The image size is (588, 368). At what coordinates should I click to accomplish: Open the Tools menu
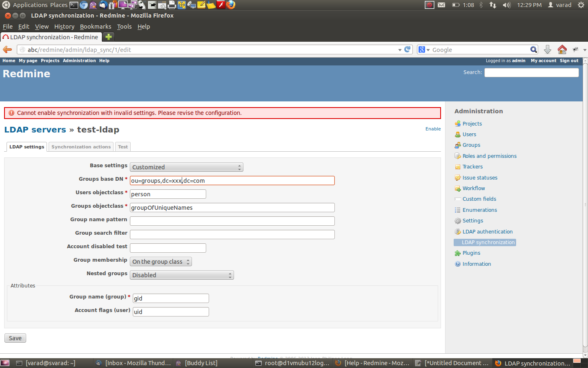124,27
